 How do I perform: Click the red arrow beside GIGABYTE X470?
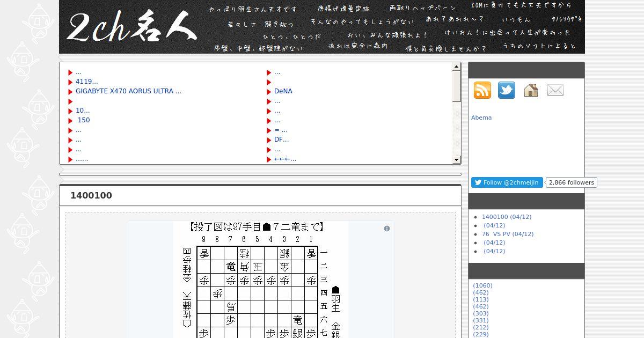coord(71,92)
